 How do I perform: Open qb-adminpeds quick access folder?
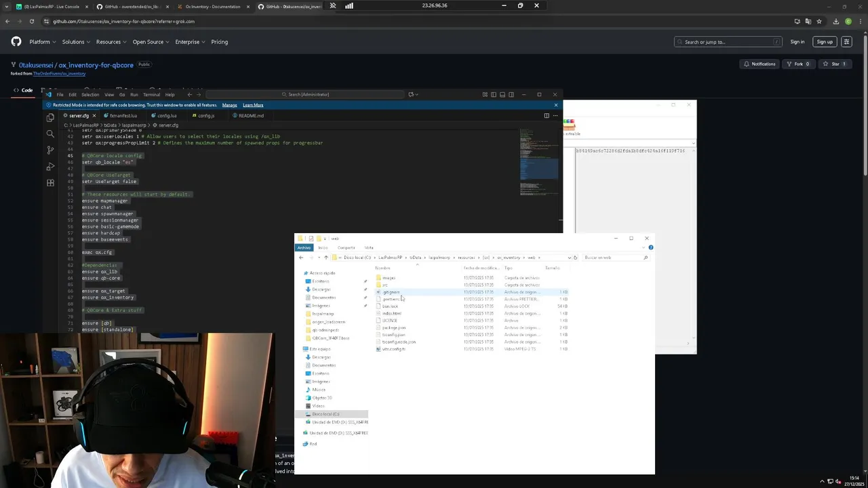(325, 330)
